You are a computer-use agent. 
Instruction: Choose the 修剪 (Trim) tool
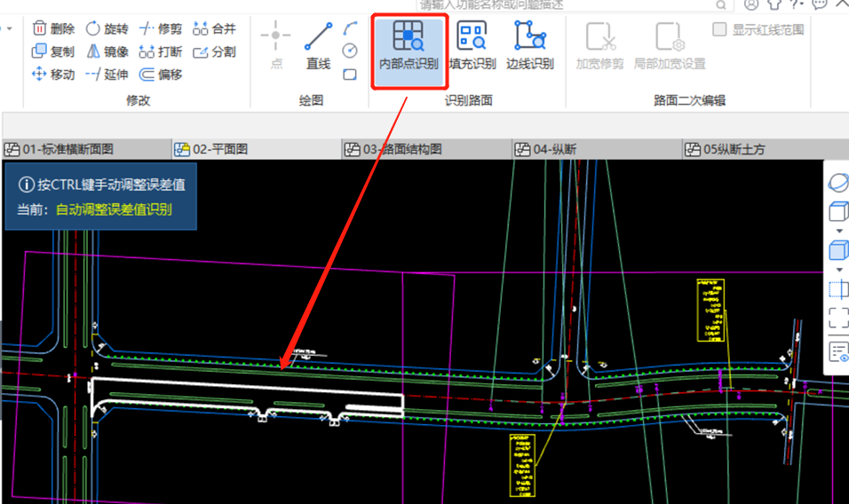(160, 28)
